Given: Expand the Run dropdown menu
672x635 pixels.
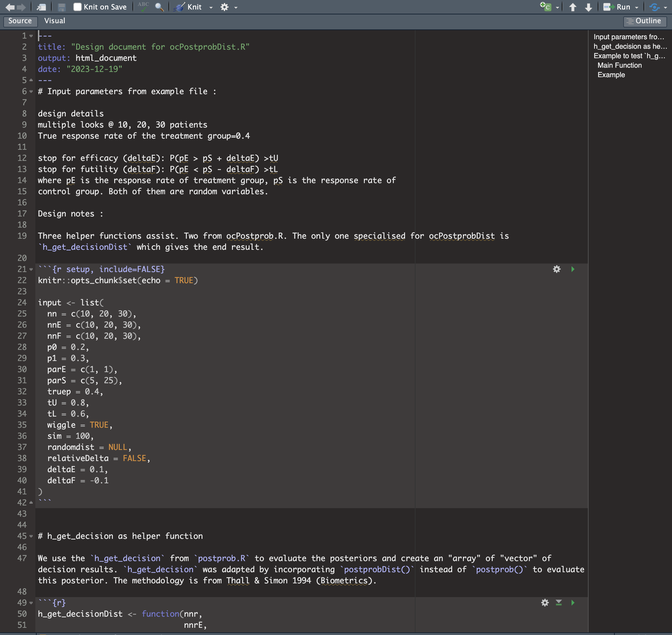Looking at the screenshot, I should point(637,7).
